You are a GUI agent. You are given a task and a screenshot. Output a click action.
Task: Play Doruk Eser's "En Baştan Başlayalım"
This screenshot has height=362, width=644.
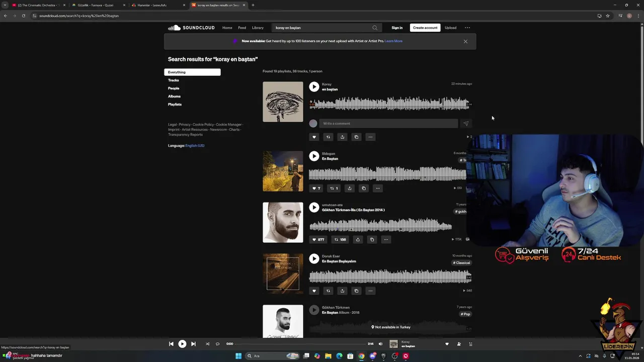[x=314, y=258]
